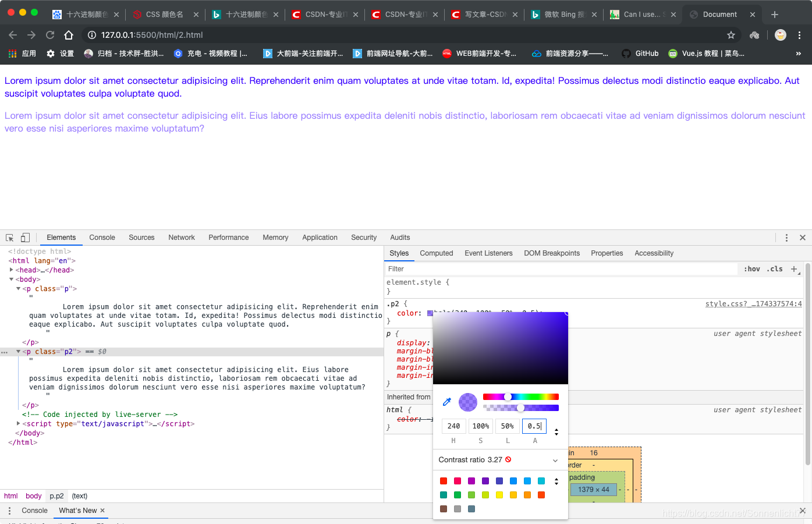The image size is (812, 524).
Task: Open the 前端资源分享 bookmark
Action: (570, 54)
